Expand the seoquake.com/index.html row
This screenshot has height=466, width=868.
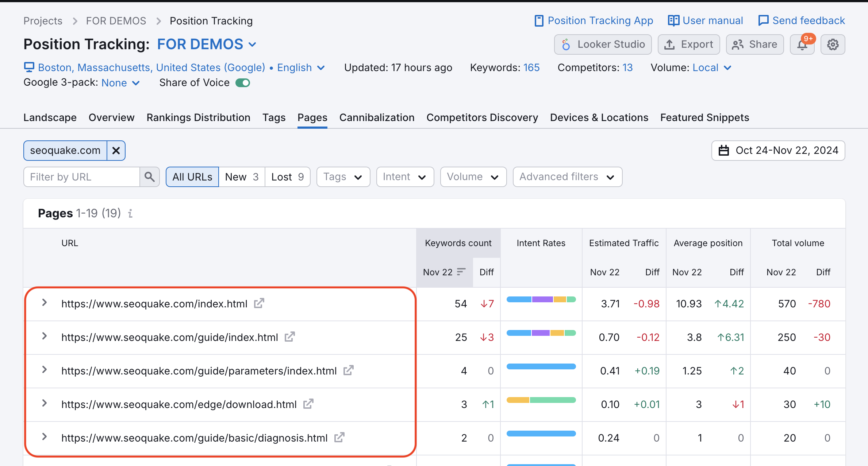point(44,303)
